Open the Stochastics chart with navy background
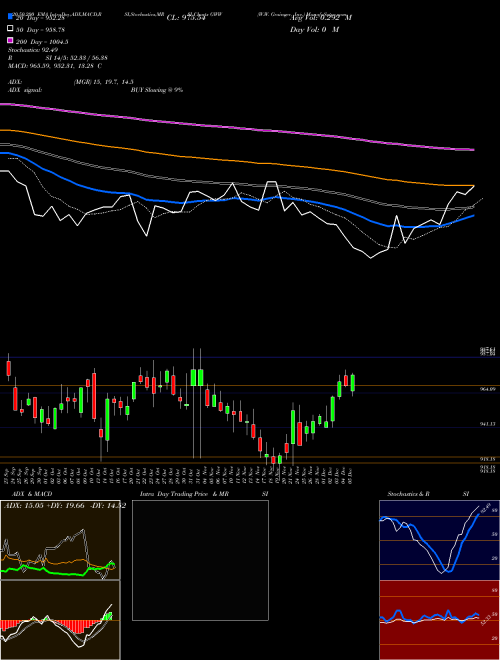This screenshot has width=500, height=660. click(439, 540)
